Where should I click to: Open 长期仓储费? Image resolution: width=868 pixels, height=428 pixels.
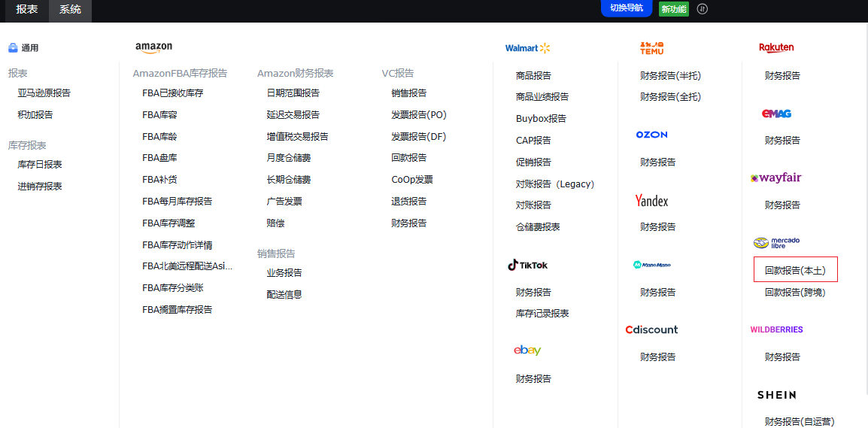(x=288, y=179)
